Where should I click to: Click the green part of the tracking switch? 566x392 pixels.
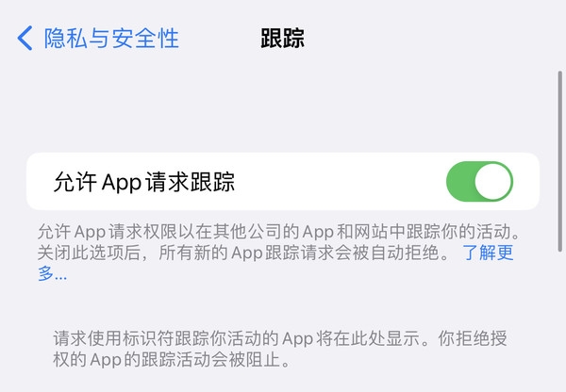[460, 181]
